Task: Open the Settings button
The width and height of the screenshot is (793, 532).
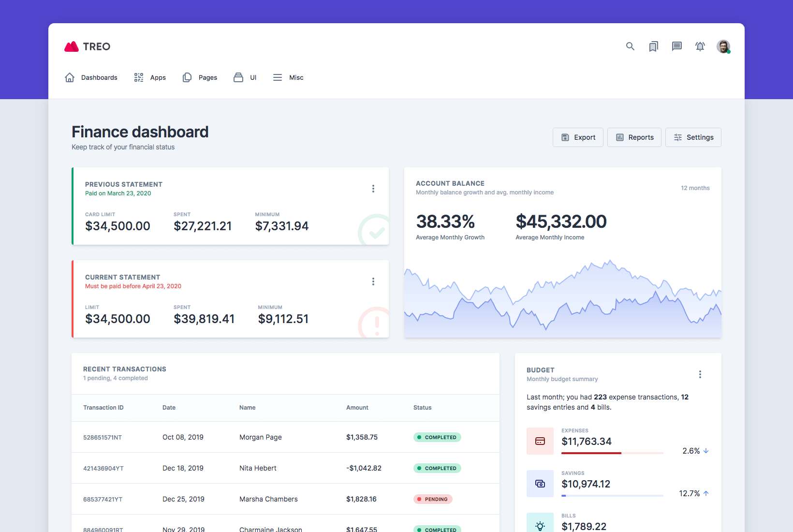Action: point(693,137)
